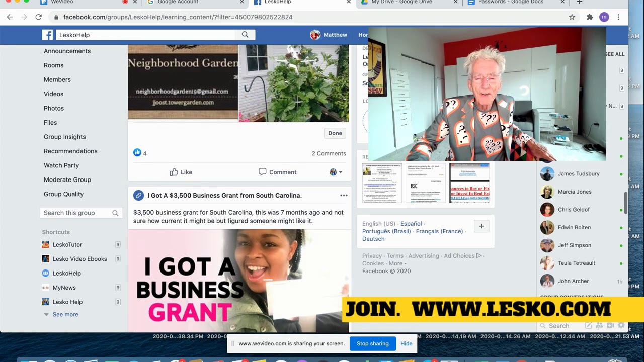Open new browser tab with plus
Viewport: 644px width, 362px height.
[x=580, y=2]
